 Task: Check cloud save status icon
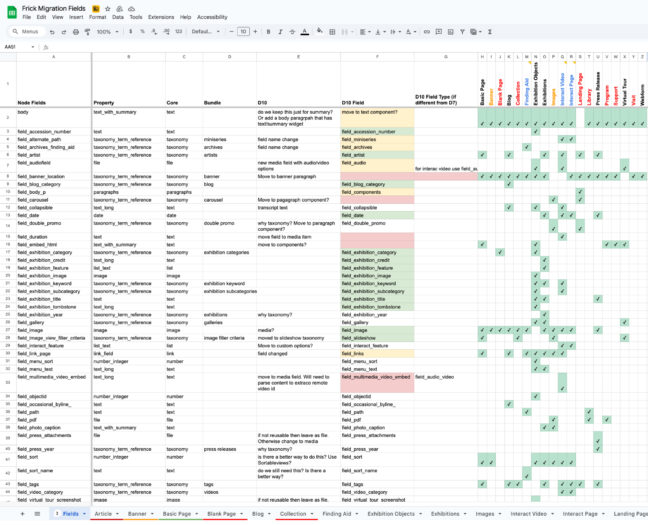[131, 9]
